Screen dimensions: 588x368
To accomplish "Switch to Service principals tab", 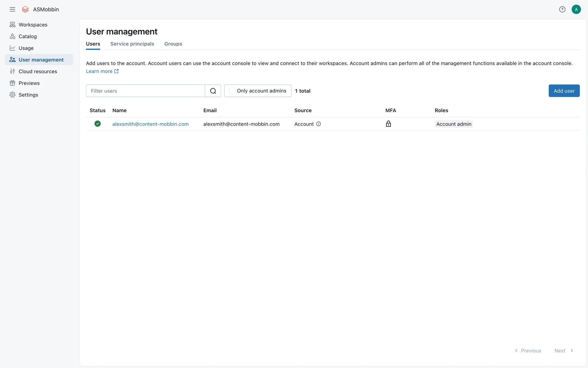I will click(x=132, y=44).
